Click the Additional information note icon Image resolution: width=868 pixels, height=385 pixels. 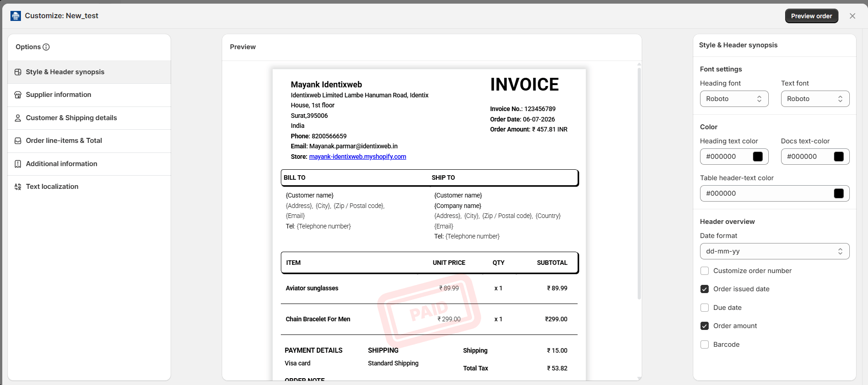[18, 164]
